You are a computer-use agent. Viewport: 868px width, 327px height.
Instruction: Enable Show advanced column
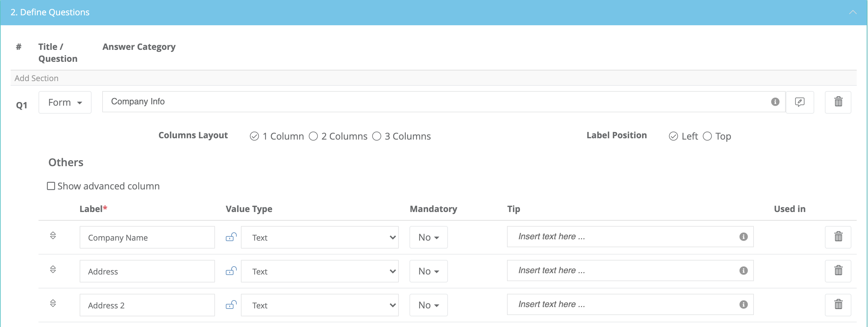pyautogui.click(x=51, y=186)
